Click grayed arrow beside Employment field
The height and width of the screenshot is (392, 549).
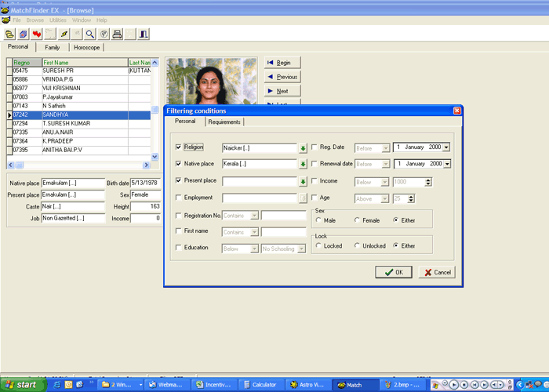pyautogui.click(x=303, y=198)
